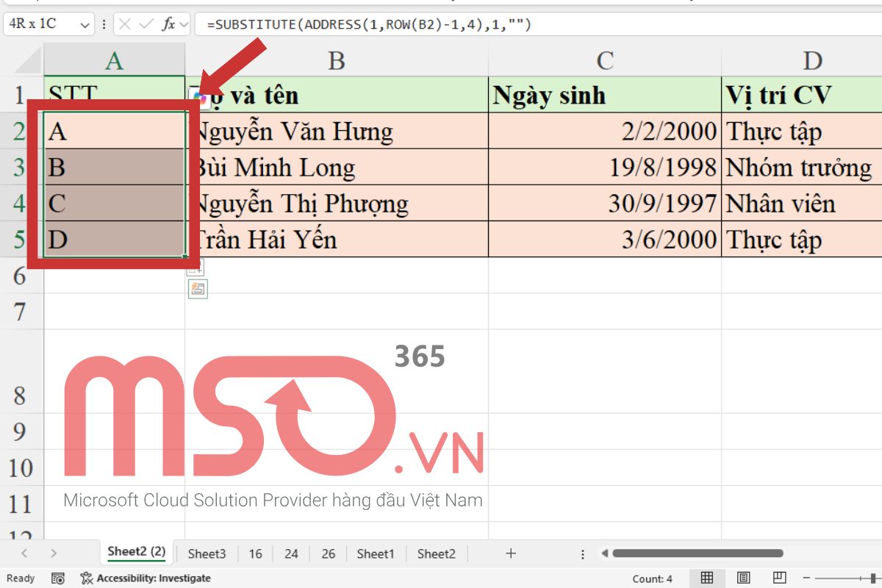Select row 6 header
Screen dimensions: 882x588
click(21, 276)
